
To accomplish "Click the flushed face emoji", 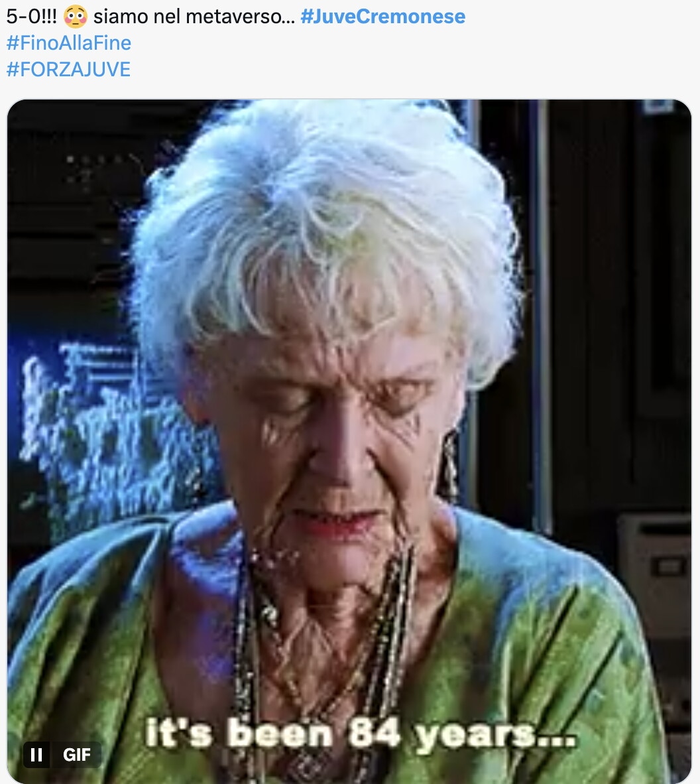I will (76, 17).
